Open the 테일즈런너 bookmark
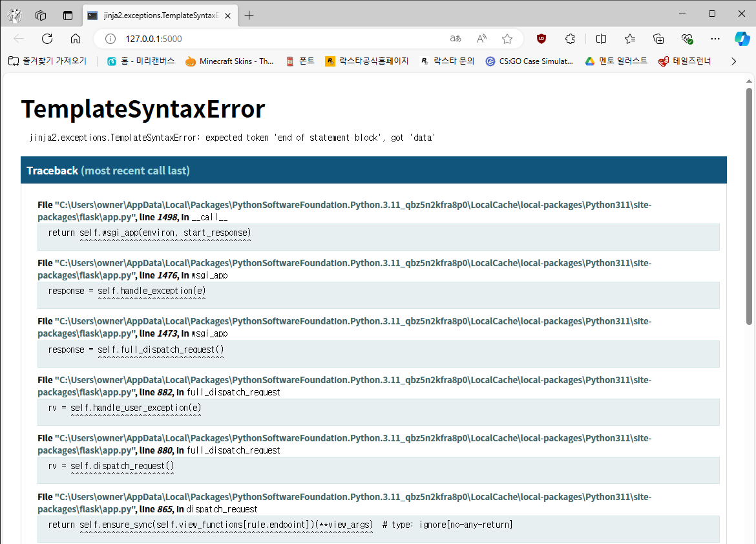Viewport: 756px width, 544px height. pyautogui.click(x=685, y=61)
